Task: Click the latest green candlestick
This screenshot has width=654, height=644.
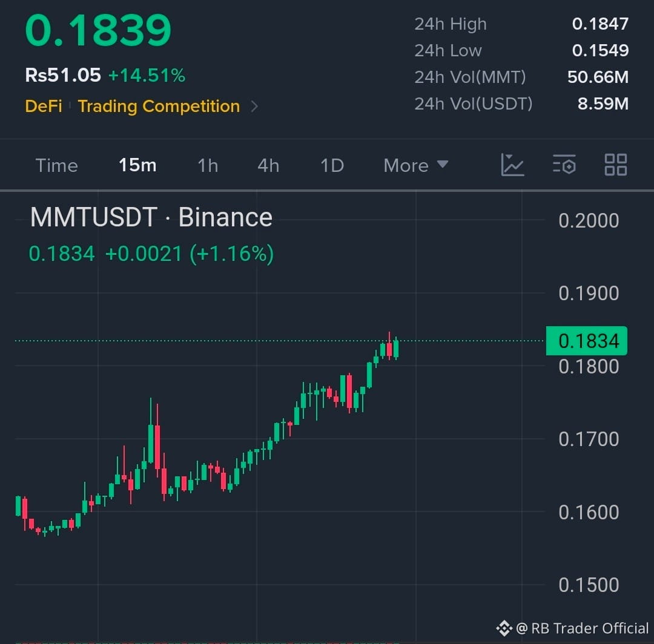Action: (396, 349)
